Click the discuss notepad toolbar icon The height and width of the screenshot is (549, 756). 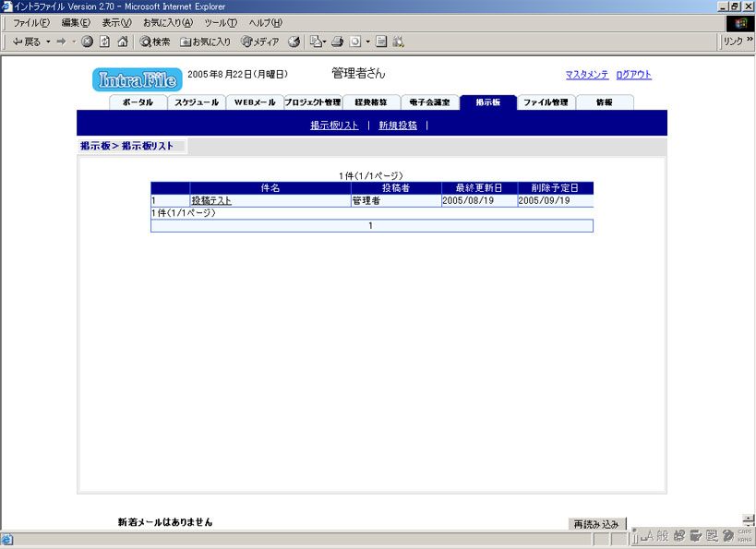(381, 42)
